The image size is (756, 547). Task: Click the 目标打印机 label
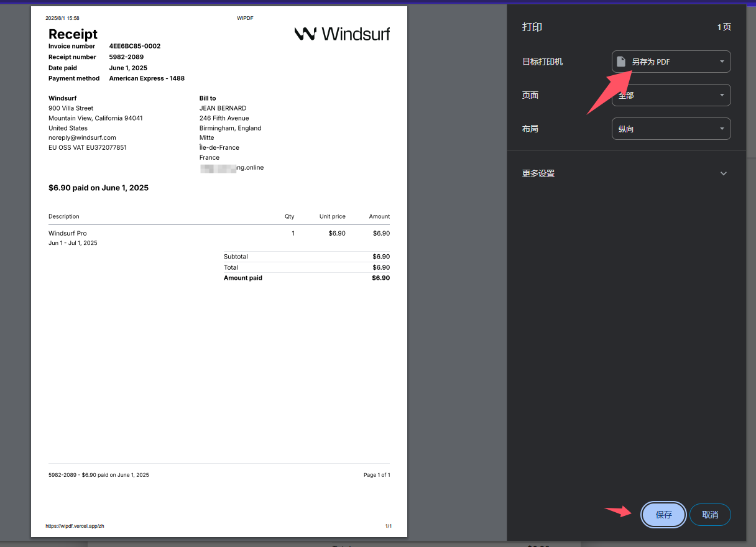(x=542, y=62)
